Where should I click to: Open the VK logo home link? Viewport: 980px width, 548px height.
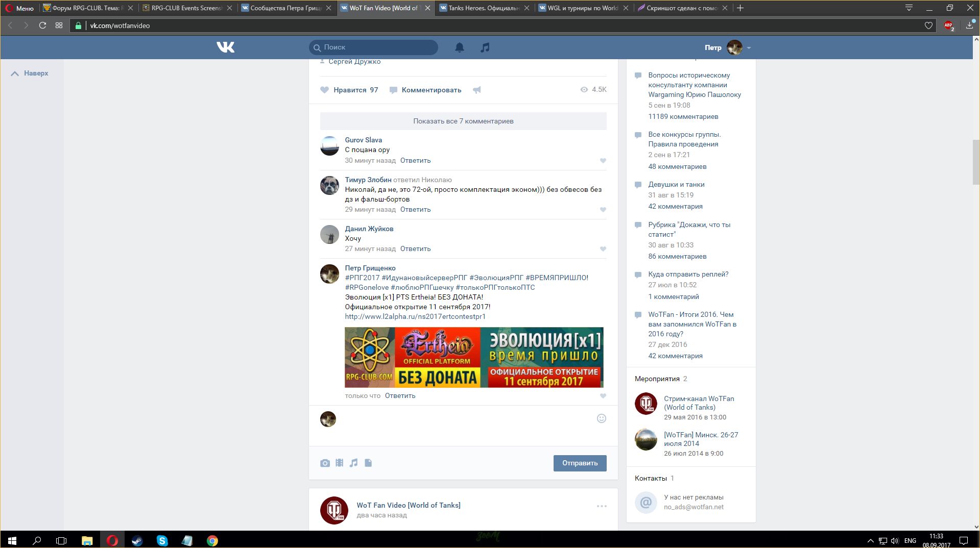click(225, 47)
